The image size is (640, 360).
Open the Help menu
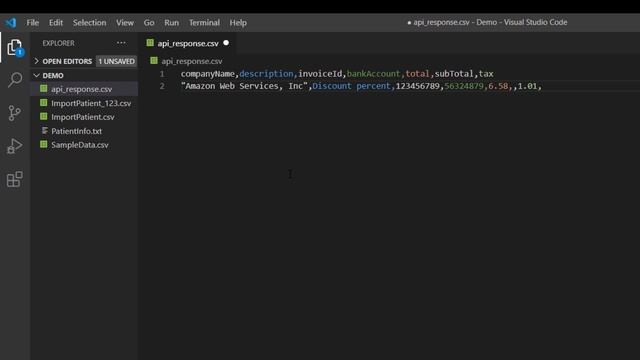tap(238, 22)
